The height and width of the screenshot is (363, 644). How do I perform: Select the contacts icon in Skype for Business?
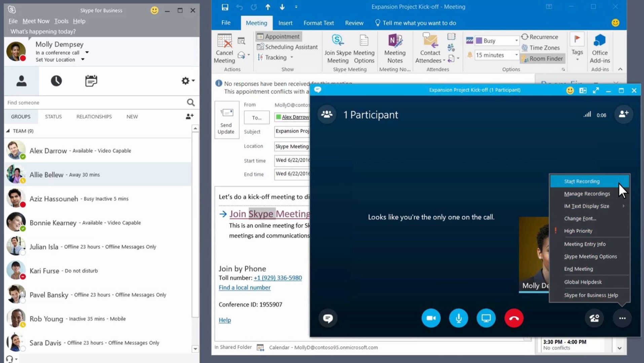21,81
